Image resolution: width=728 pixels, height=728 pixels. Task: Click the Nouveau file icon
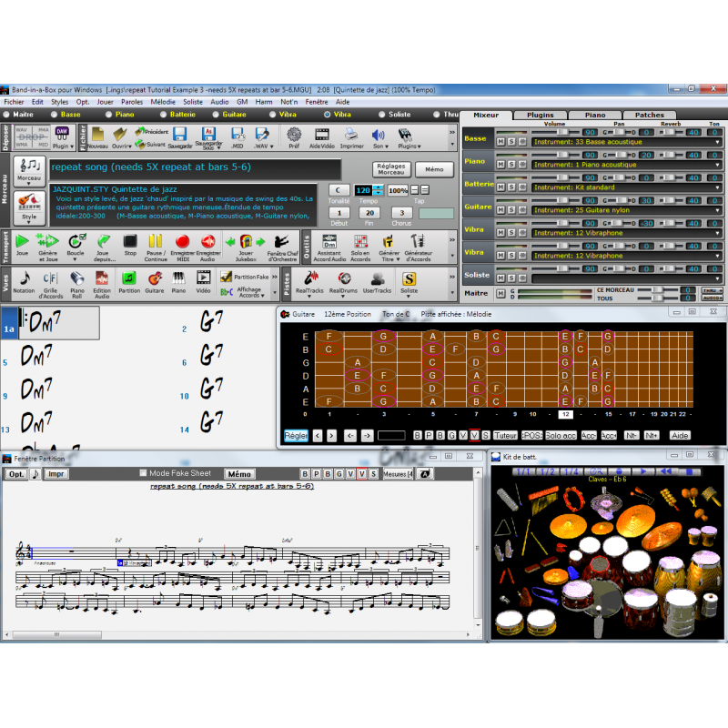point(97,135)
